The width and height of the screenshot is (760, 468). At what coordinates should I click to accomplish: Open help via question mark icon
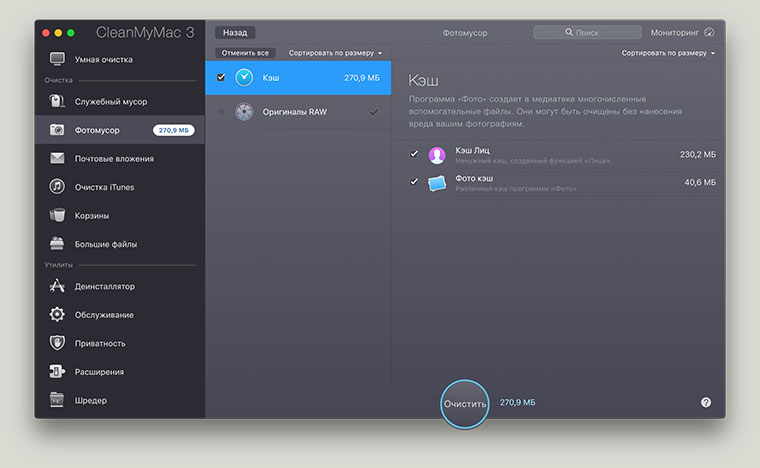[x=706, y=402]
